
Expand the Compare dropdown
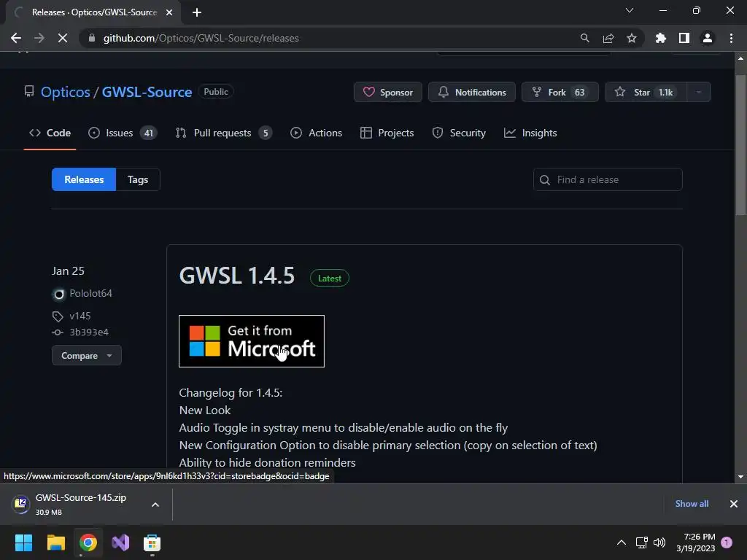tap(86, 355)
